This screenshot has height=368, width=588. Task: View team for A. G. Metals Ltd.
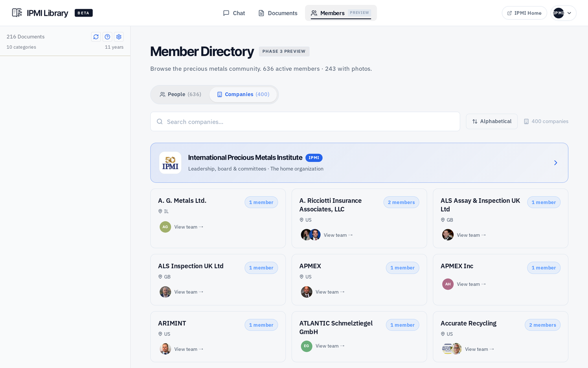(x=189, y=227)
